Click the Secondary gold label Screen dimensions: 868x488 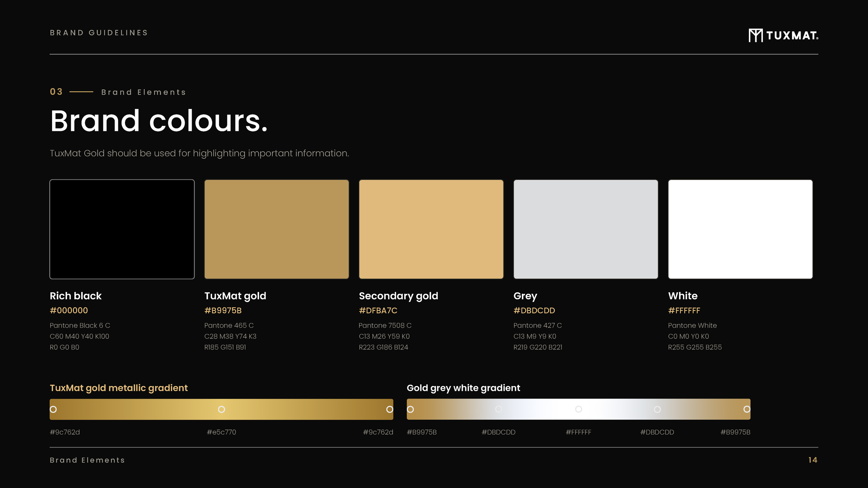click(x=399, y=296)
